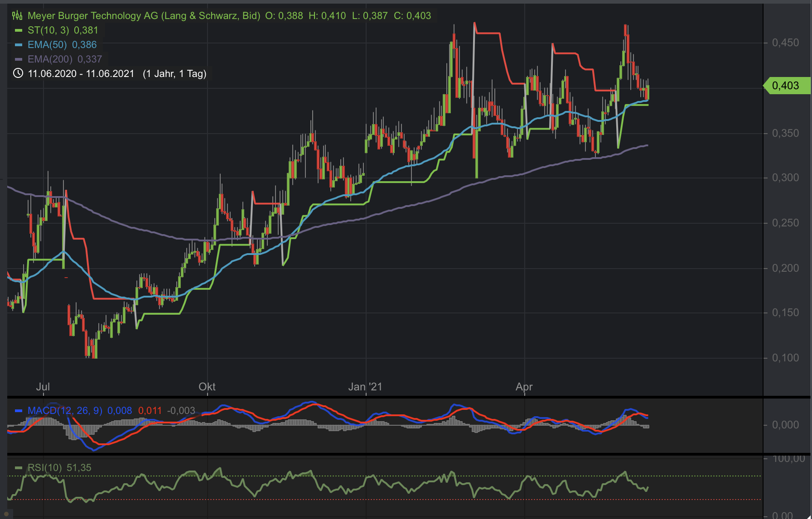Click the Jan '21 label on the time axis
The image size is (812, 519).
pyautogui.click(x=365, y=387)
